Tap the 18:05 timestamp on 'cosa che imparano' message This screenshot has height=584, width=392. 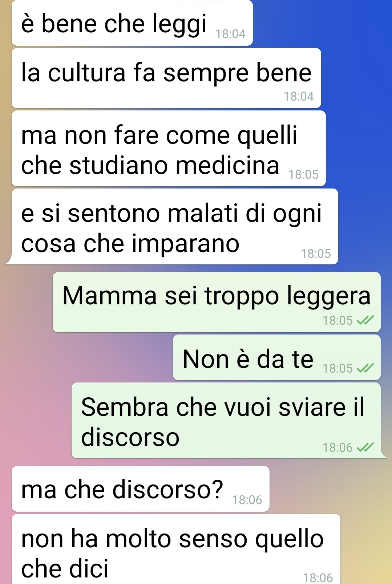(316, 254)
